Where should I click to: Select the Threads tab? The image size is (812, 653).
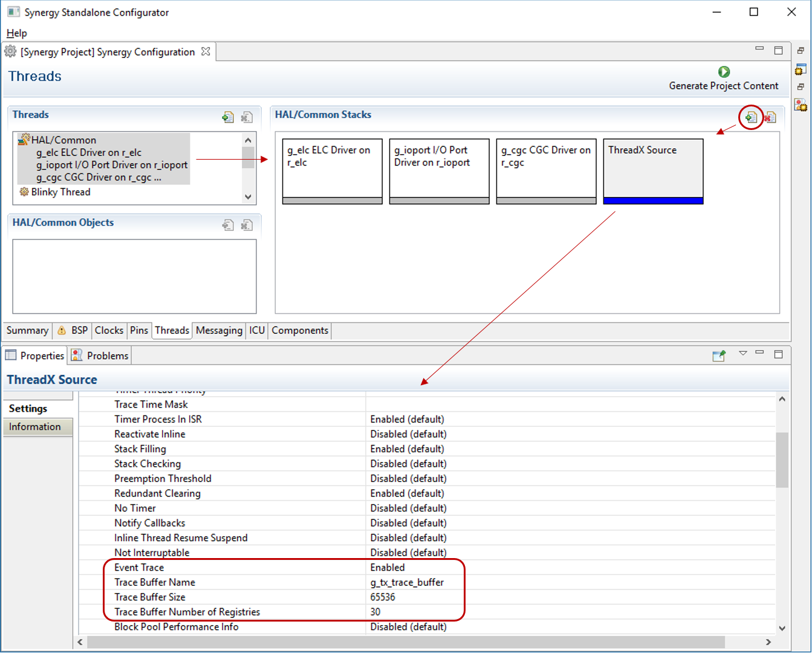point(172,331)
